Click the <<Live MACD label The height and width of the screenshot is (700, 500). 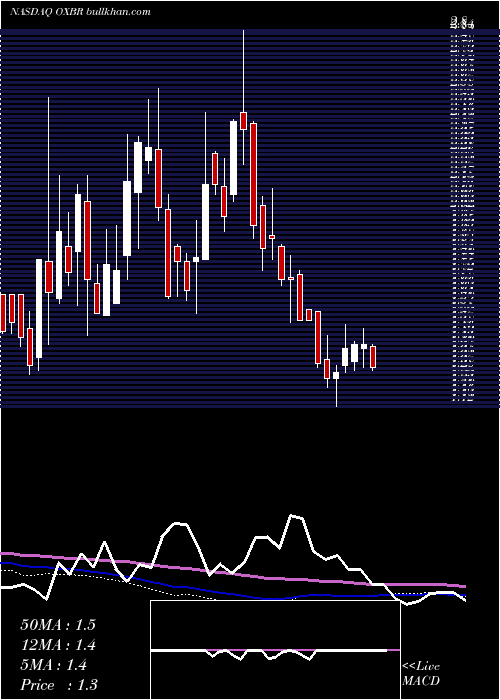pyautogui.click(x=421, y=674)
